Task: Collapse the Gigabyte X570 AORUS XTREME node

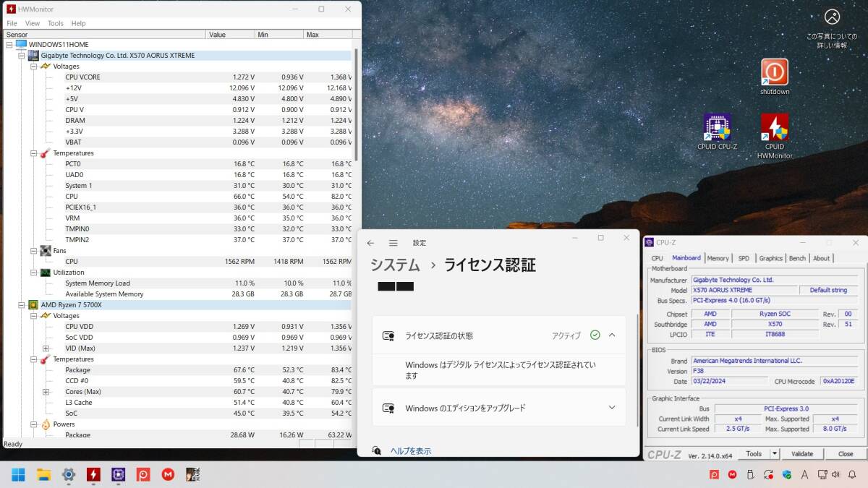Action: point(22,55)
